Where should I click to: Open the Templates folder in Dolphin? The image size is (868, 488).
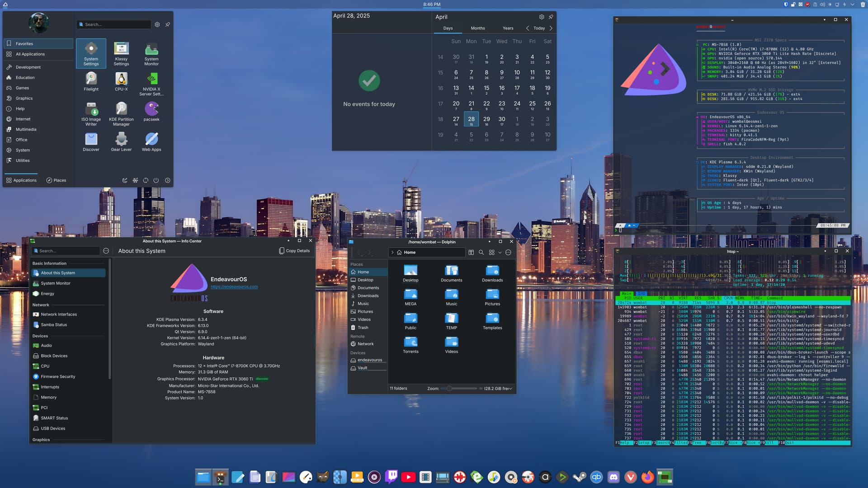pos(492,321)
